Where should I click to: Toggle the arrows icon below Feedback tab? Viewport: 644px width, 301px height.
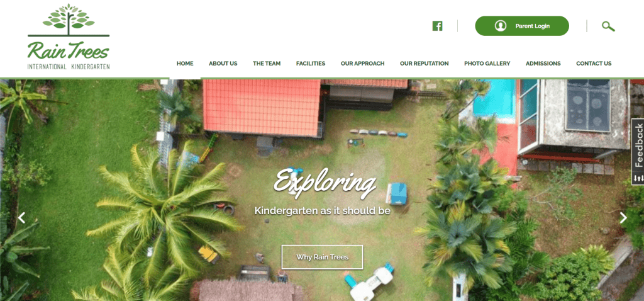click(638, 178)
